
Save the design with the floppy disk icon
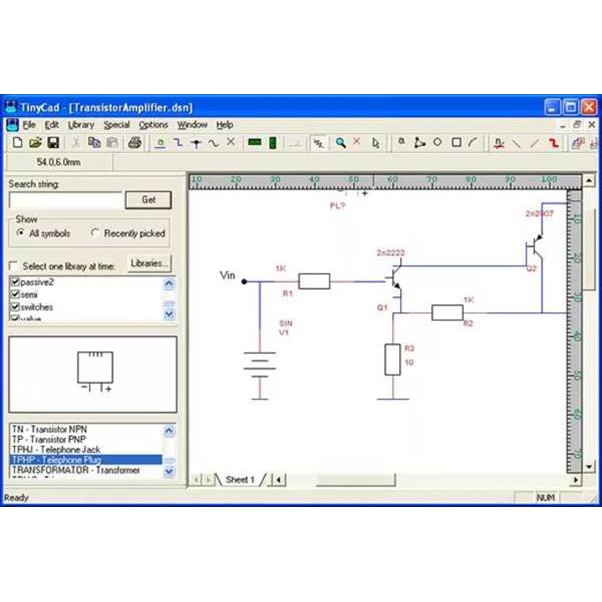(x=53, y=144)
